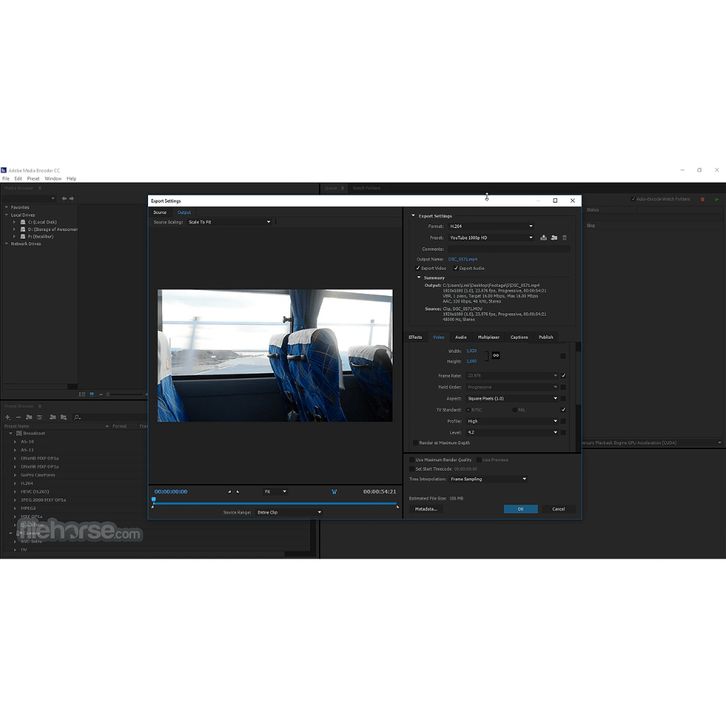726x726 pixels.
Task: Click the Delete Preset trash icon
Action: 564,238
